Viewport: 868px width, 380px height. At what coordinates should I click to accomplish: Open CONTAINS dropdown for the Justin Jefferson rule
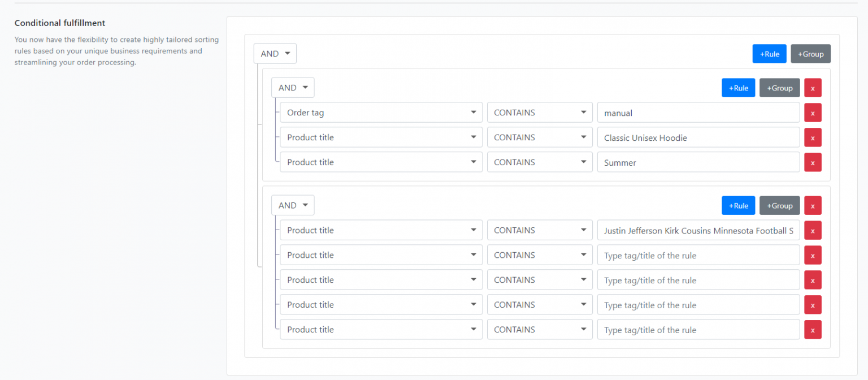tap(539, 230)
